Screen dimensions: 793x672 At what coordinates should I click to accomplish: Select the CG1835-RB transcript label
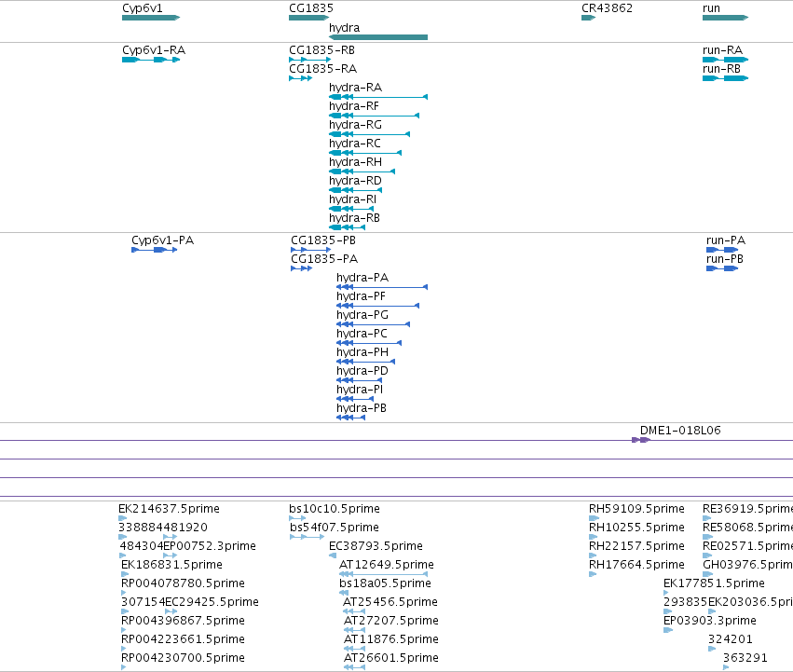point(321,50)
